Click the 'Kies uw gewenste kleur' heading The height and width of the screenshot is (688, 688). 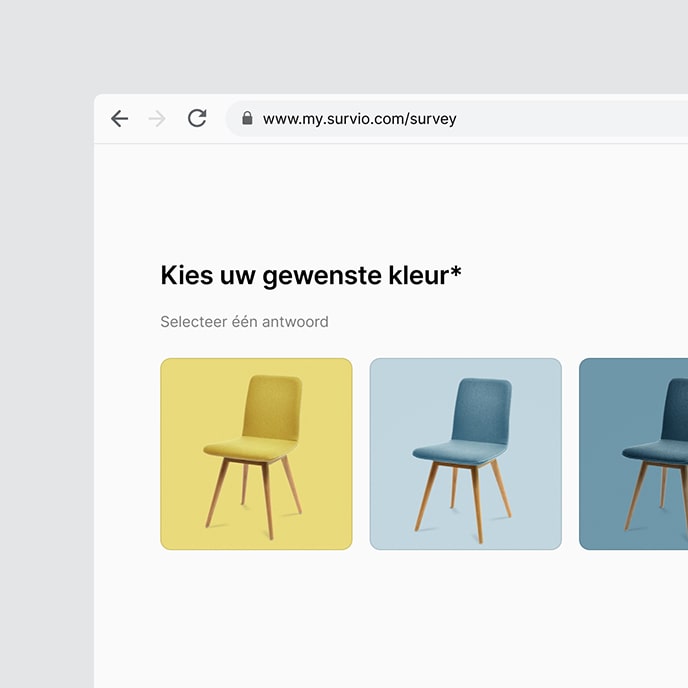tap(304, 276)
